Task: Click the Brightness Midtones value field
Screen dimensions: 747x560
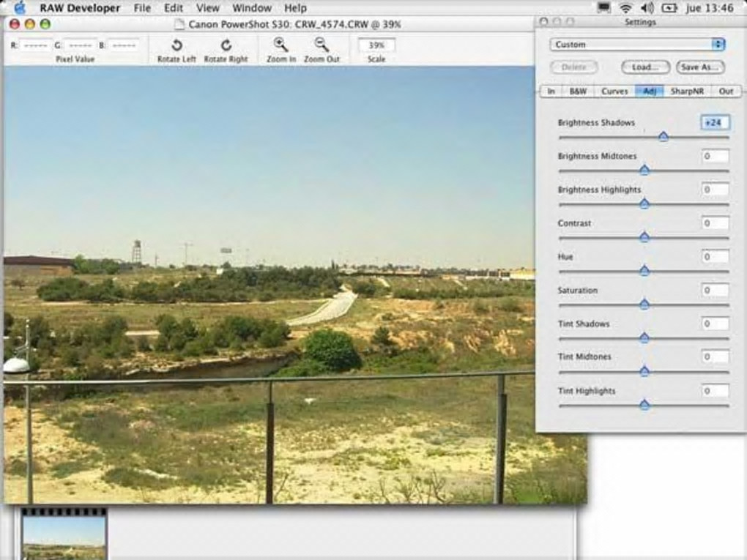Action: (715, 156)
